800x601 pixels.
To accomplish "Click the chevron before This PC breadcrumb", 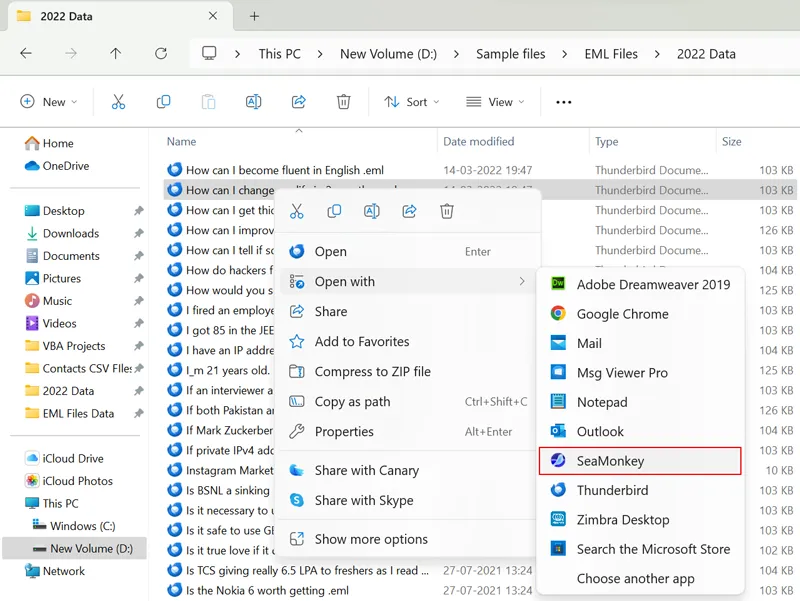I will point(237,54).
